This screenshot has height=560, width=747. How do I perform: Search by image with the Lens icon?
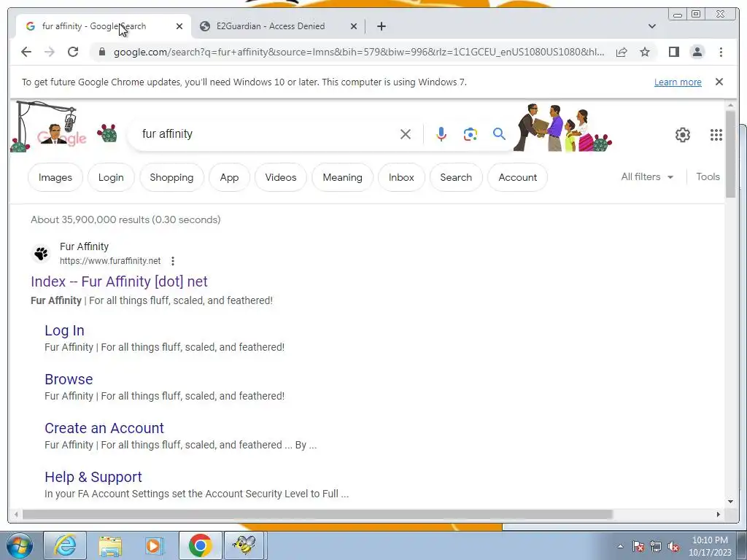(471, 134)
